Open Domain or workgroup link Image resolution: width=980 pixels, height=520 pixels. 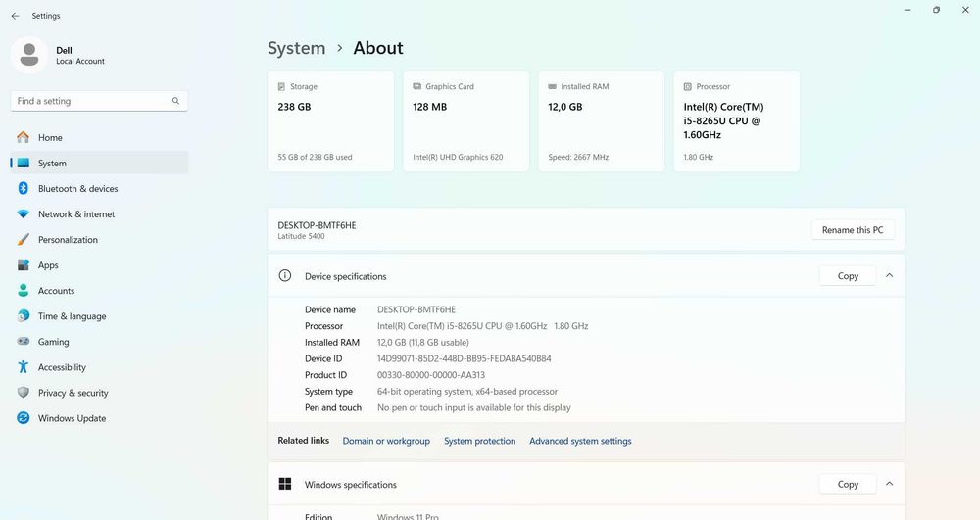pyautogui.click(x=386, y=441)
